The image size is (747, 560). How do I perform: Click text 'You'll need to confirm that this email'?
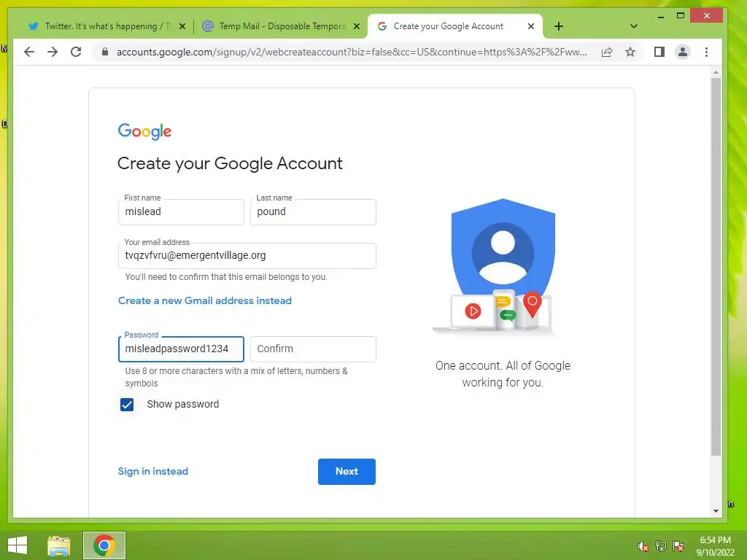click(226, 276)
